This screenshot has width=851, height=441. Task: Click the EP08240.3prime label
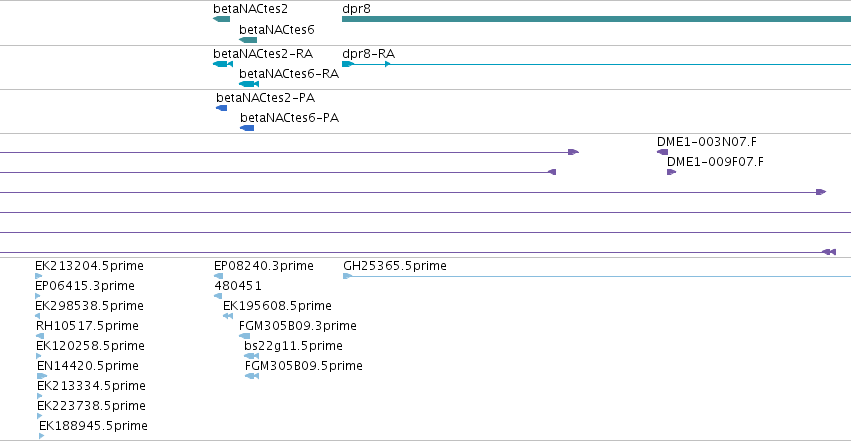(264, 266)
